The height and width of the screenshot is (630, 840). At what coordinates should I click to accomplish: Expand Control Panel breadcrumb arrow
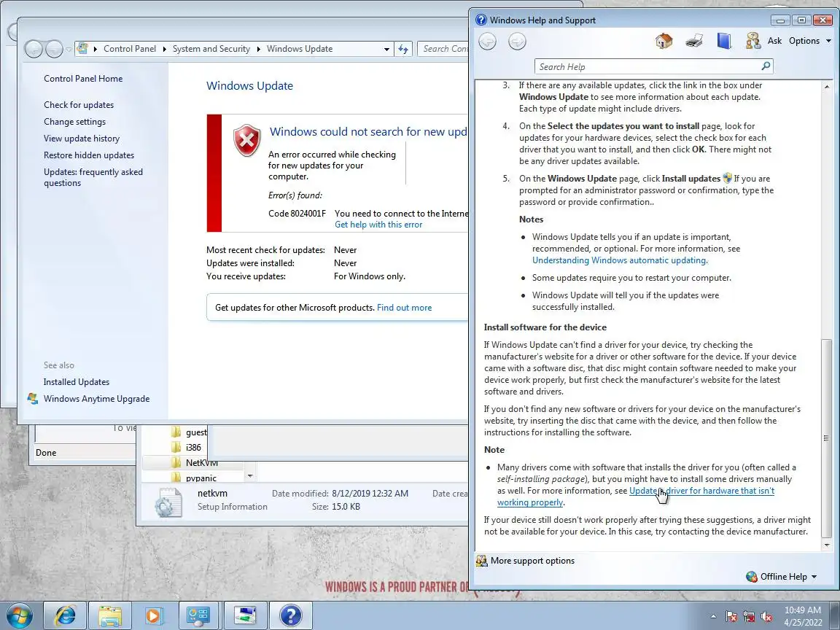click(x=164, y=49)
